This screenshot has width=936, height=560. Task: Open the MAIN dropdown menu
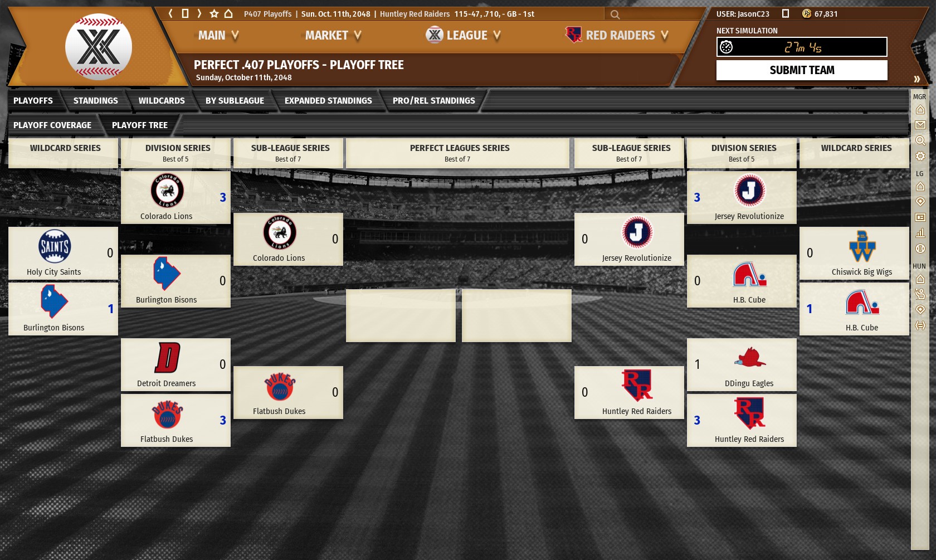tap(218, 36)
